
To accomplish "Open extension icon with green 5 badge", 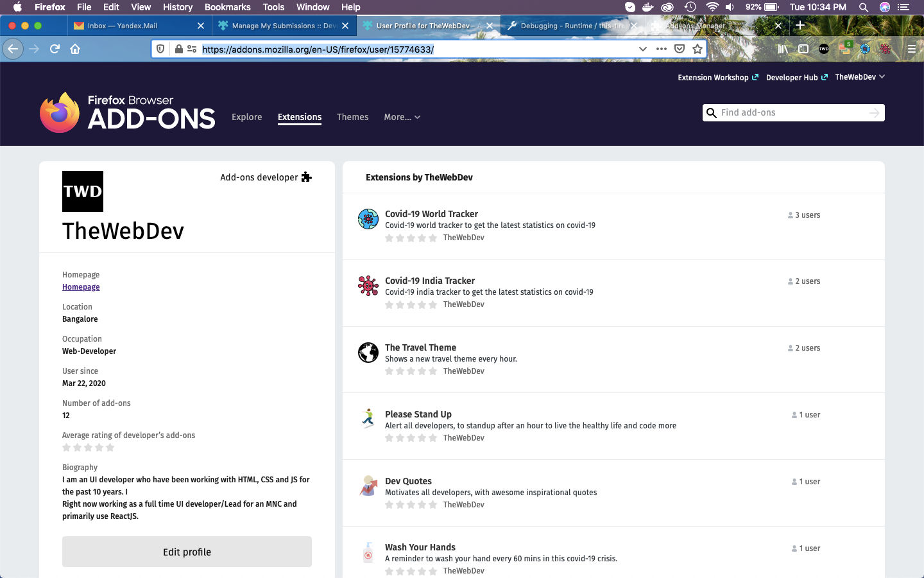I will (845, 48).
